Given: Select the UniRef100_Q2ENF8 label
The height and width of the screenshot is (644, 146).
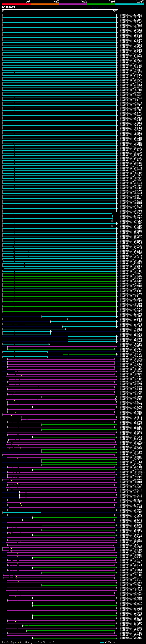Looking at the screenshot, I should point(131,319).
